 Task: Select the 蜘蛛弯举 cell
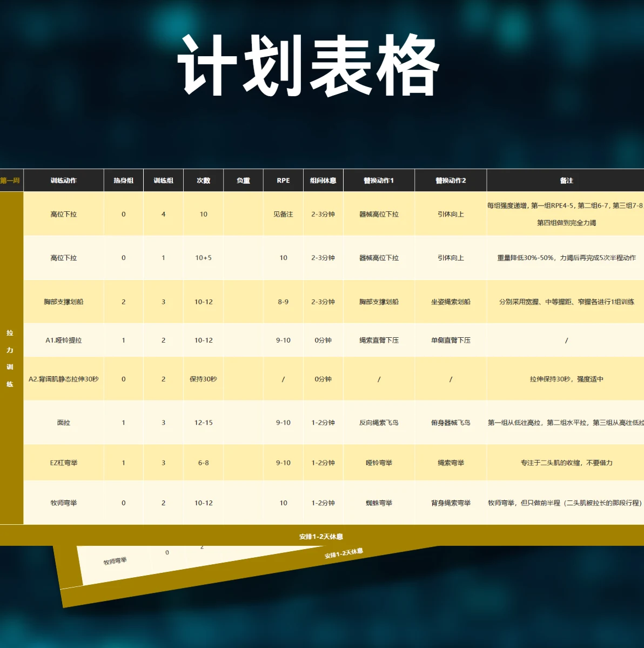pyautogui.click(x=379, y=503)
